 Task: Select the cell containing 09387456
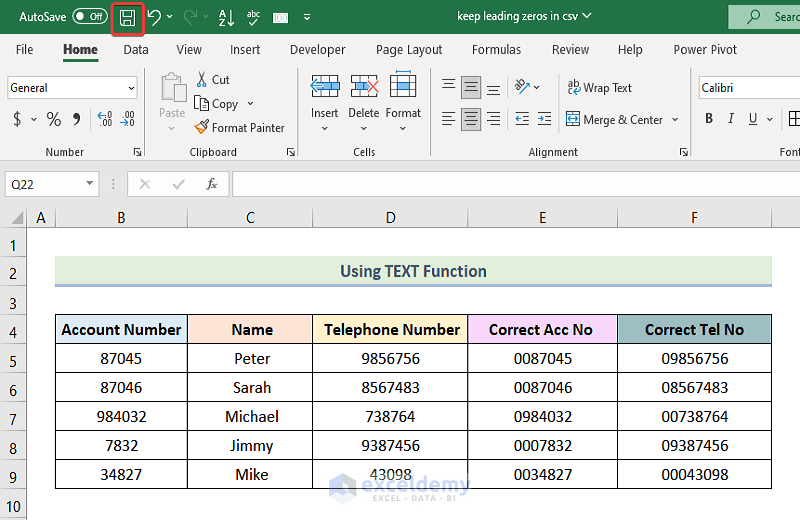point(694,445)
